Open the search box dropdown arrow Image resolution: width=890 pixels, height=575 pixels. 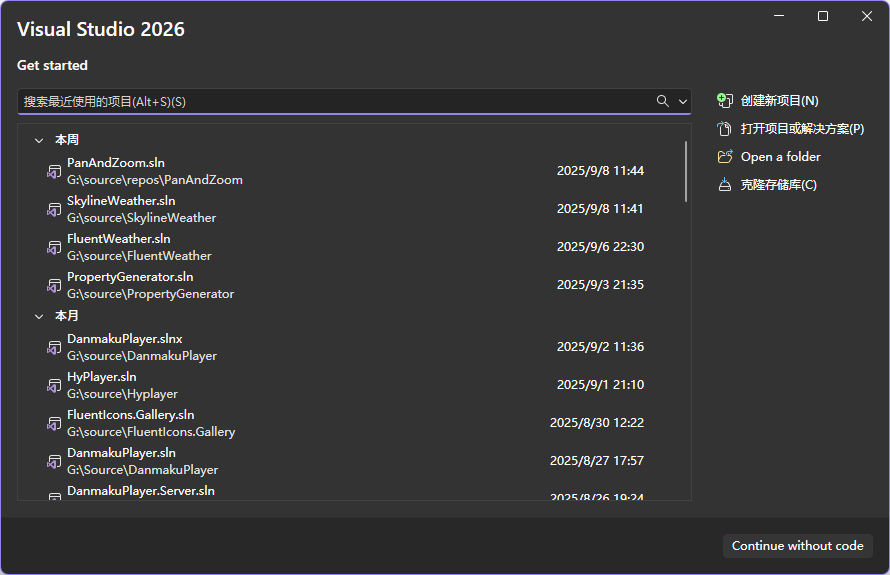coord(683,101)
